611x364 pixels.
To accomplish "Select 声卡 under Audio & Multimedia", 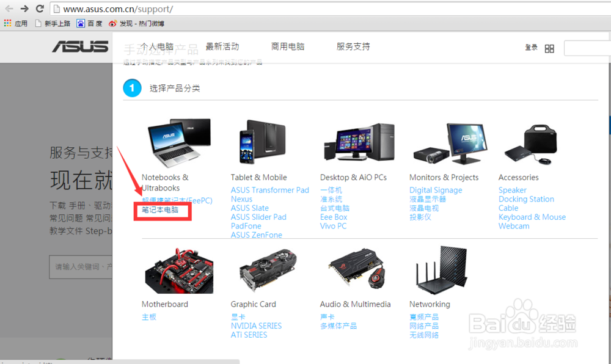I will point(327,317).
